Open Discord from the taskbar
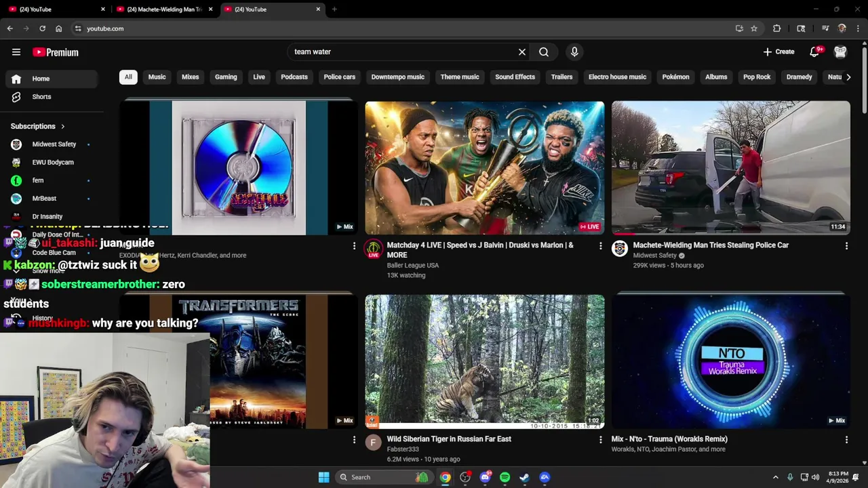Image resolution: width=868 pixels, height=488 pixels. tap(485, 477)
